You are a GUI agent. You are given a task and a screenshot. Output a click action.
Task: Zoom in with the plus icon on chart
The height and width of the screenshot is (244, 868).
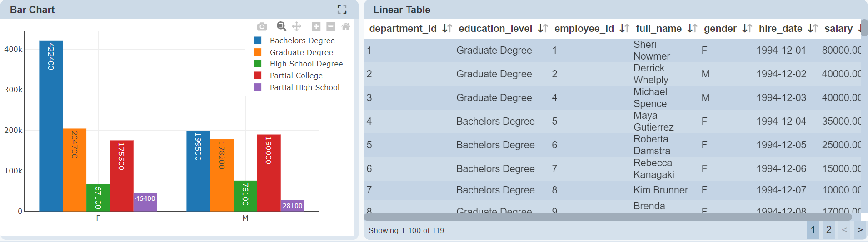pos(316,26)
